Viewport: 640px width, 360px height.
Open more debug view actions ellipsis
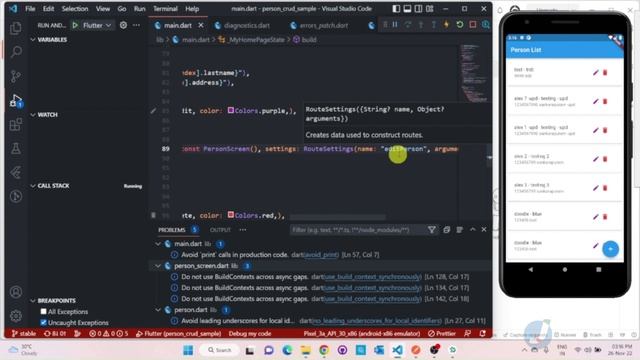click(x=136, y=25)
